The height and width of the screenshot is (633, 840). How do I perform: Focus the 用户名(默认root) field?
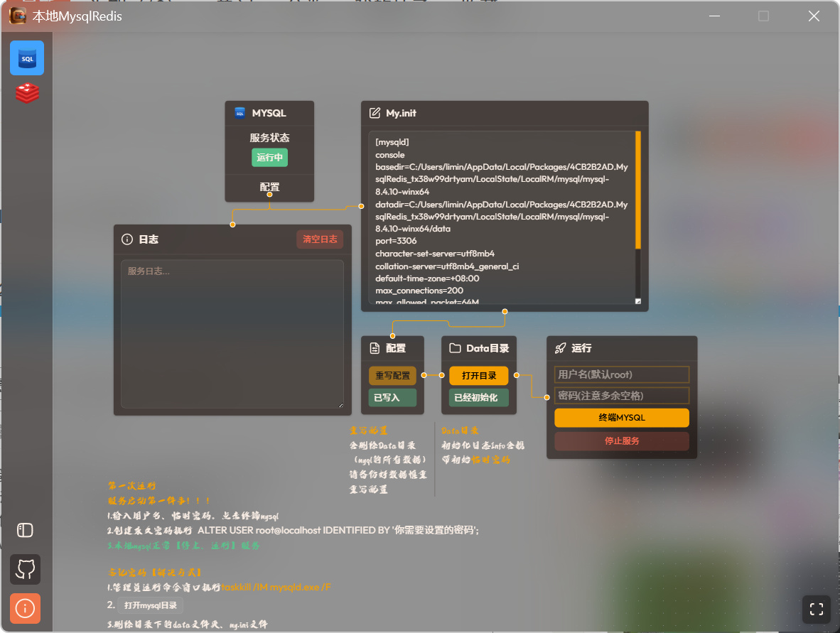point(621,374)
